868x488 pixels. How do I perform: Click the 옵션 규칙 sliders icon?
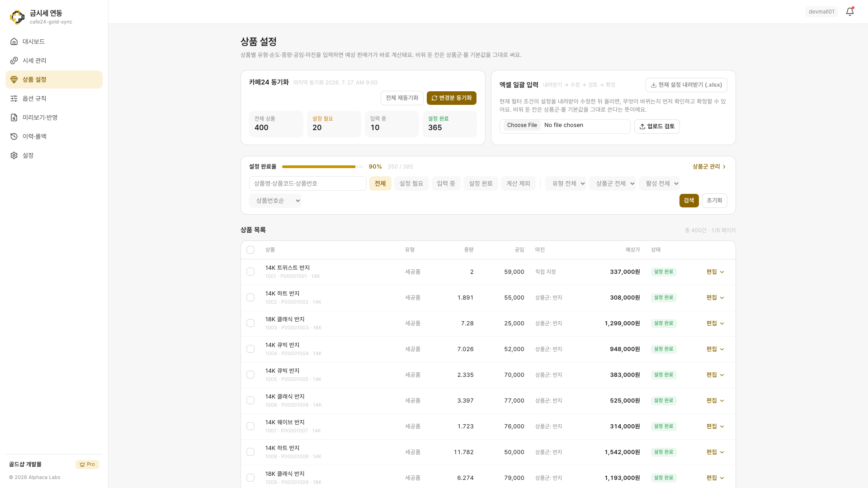tap(14, 99)
